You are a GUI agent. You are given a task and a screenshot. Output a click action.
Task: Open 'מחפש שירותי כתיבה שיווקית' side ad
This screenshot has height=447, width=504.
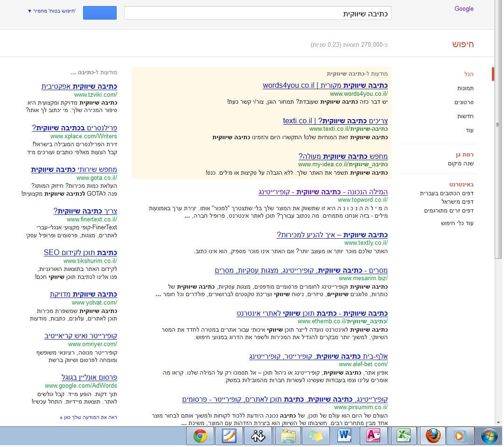point(74,170)
